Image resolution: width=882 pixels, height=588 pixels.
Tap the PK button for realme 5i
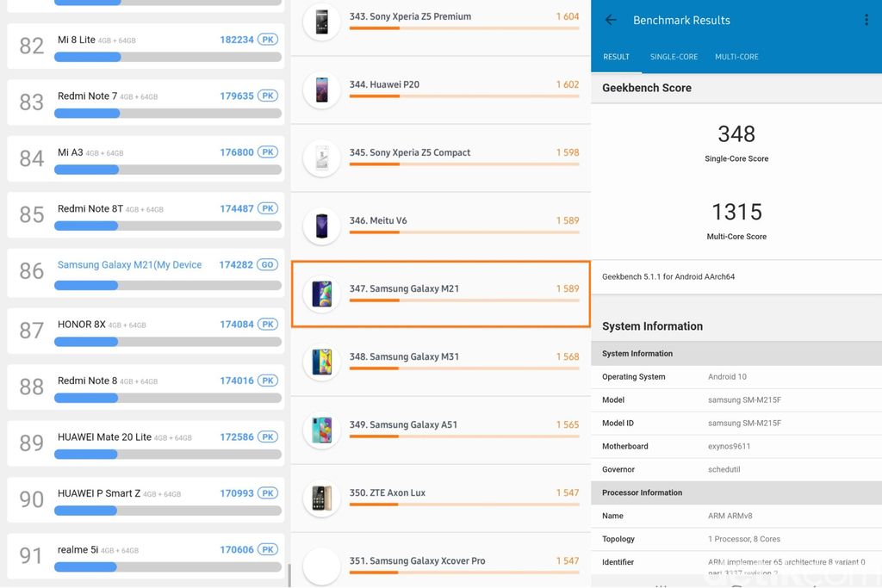click(268, 549)
